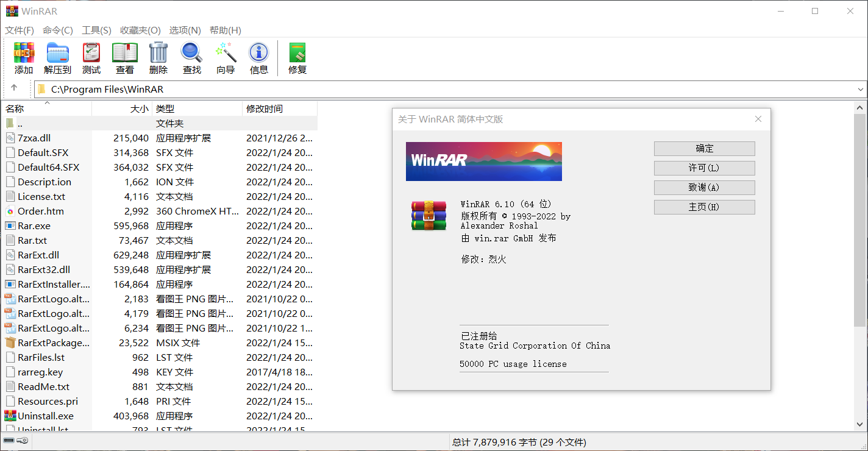Click the file icon of License.txt
Image resolution: width=868 pixels, height=451 pixels.
[10, 197]
